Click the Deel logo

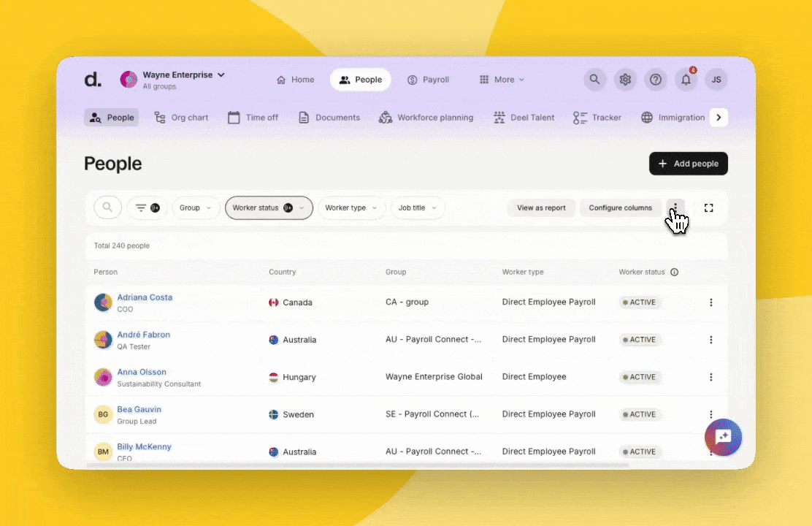pyautogui.click(x=93, y=80)
